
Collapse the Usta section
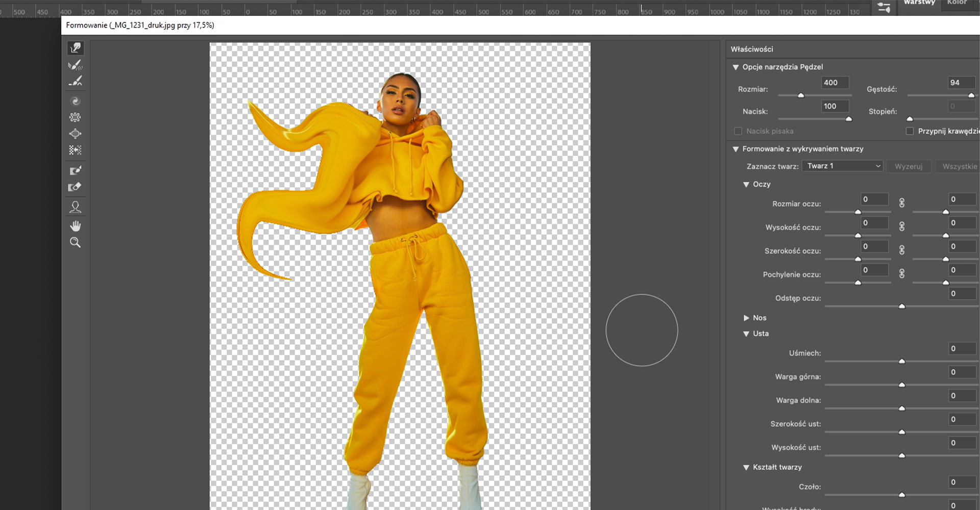point(746,334)
